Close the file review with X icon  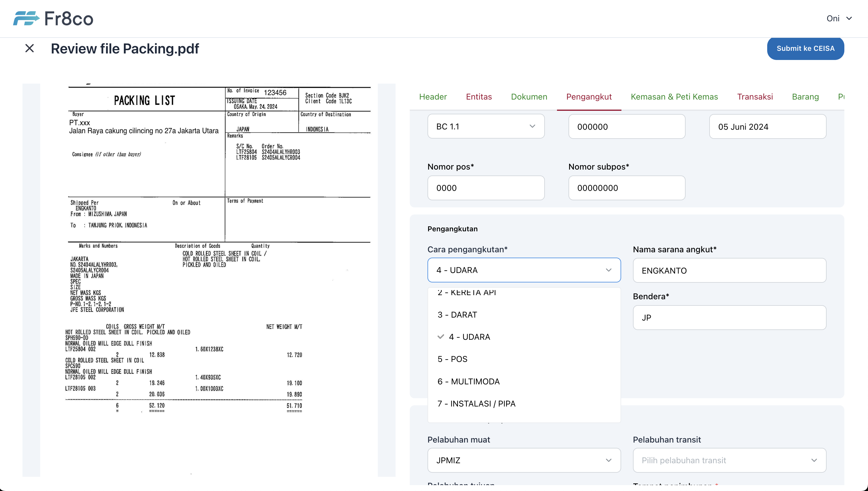click(30, 48)
